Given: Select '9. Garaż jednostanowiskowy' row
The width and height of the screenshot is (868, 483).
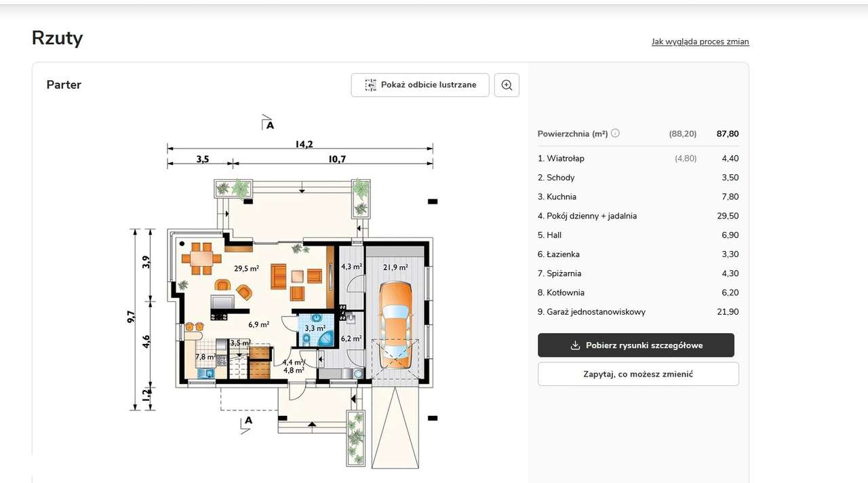Looking at the screenshot, I should click(638, 312).
